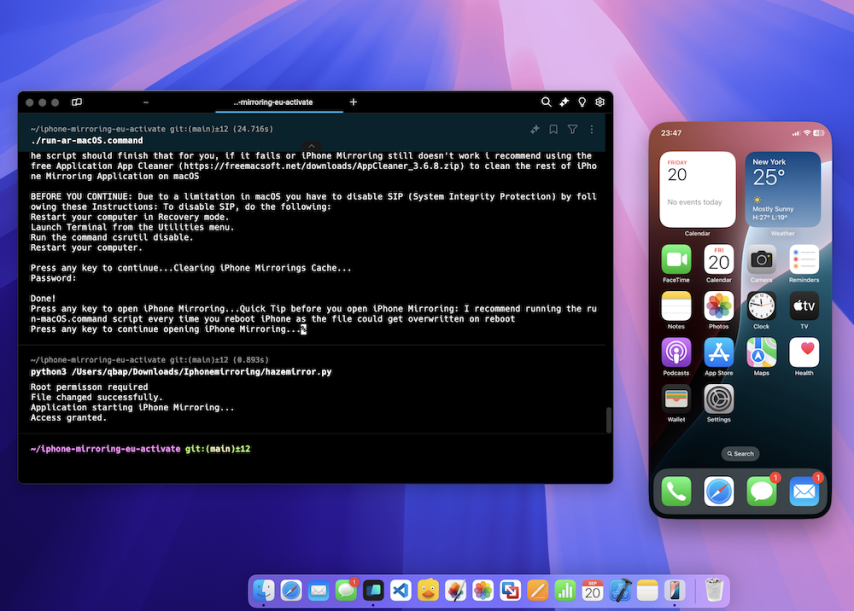The width and height of the screenshot is (854, 611).
Task: Open the iPhone Calendar app icon
Action: [x=719, y=260]
